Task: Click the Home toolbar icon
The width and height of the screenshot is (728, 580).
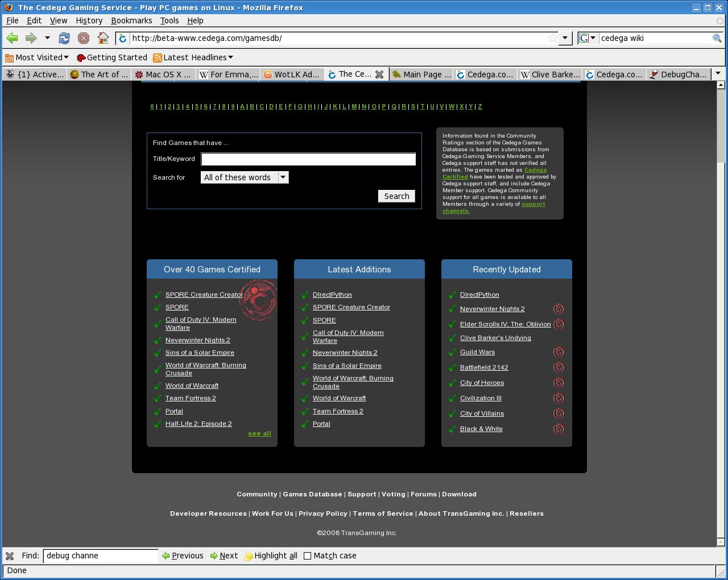Action: [103, 38]
